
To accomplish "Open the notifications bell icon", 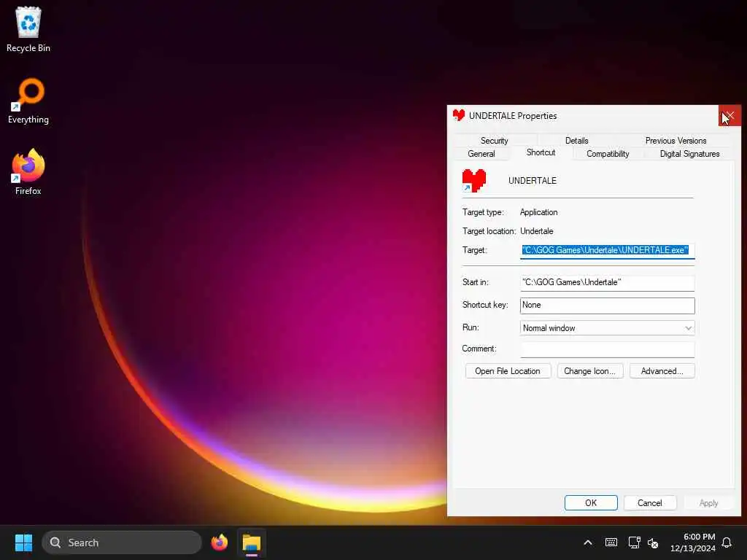I will [727, 542].
